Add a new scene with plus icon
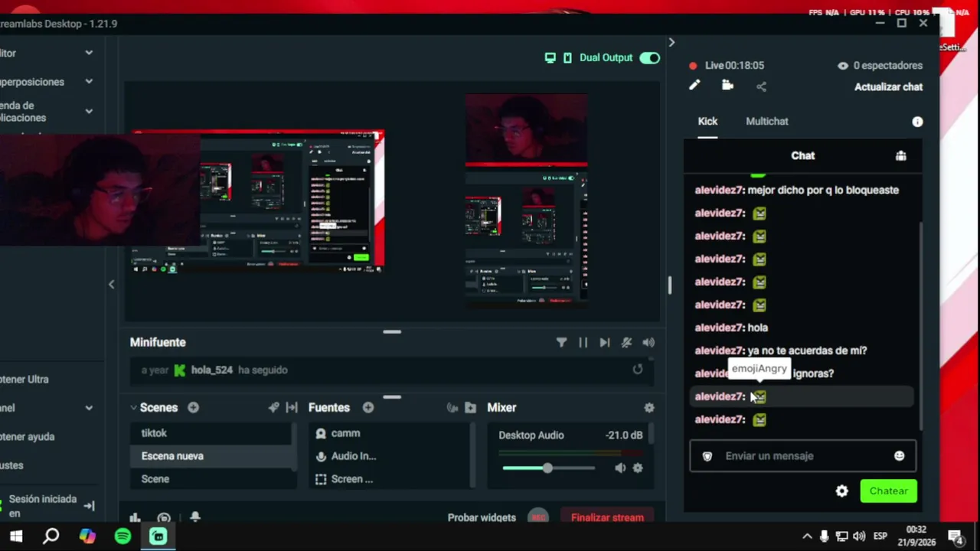 [x=193, y=408]
